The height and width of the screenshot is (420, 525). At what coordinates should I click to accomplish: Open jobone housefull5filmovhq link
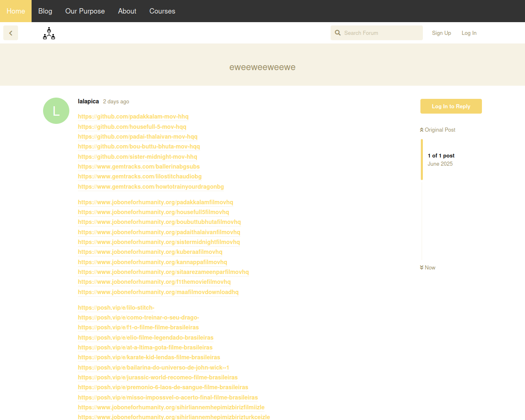point(153,212)
